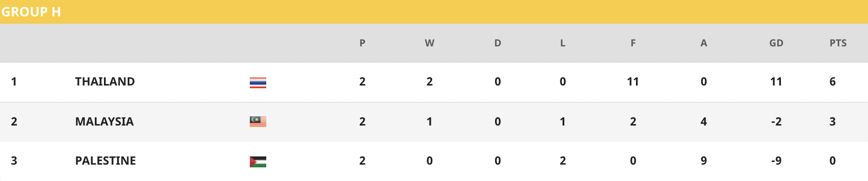The image size is (868, 181).
Task: Select the P column header
Action: tap(362, 43)
